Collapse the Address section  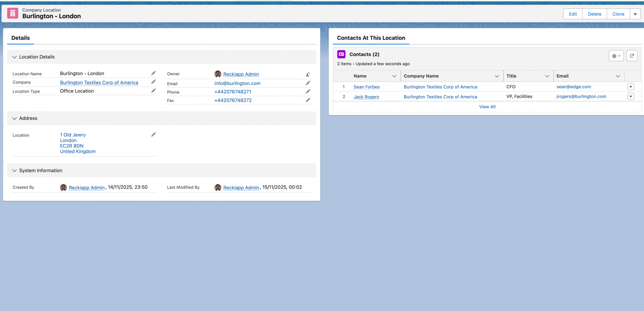15,119
